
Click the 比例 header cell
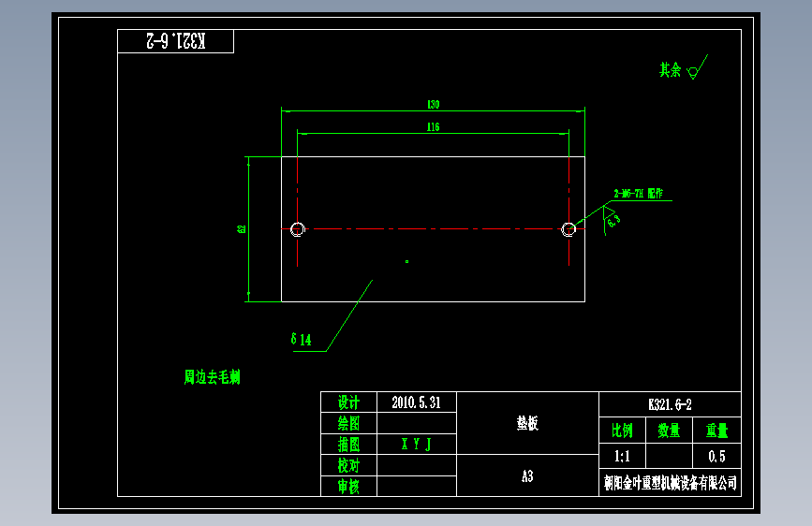click(x=622, y=431)
